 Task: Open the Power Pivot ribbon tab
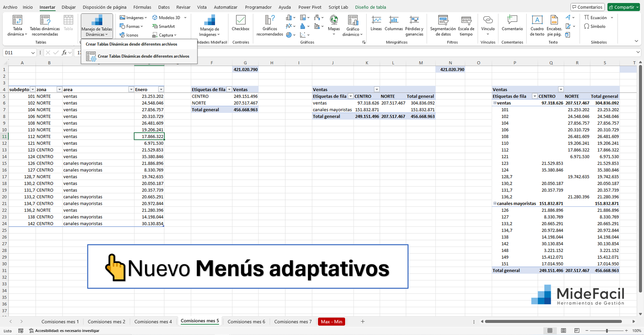tap(310, 7)
